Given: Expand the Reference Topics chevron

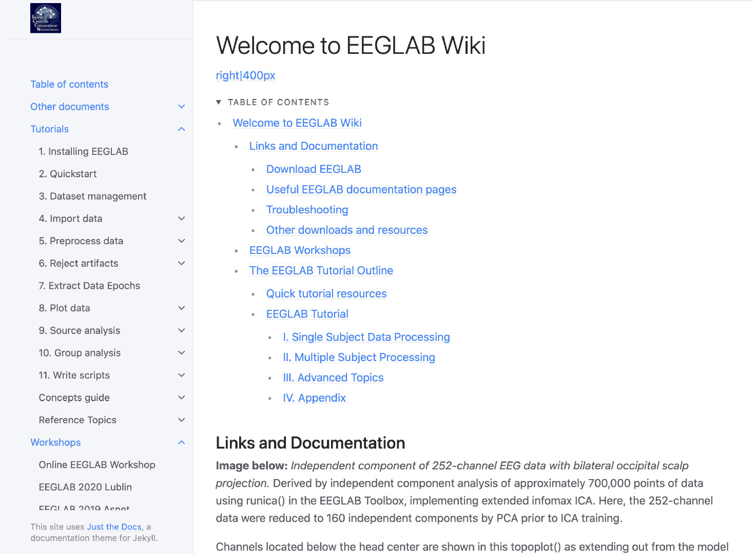Looking at the screenshot, I should (x=181, y=420).
